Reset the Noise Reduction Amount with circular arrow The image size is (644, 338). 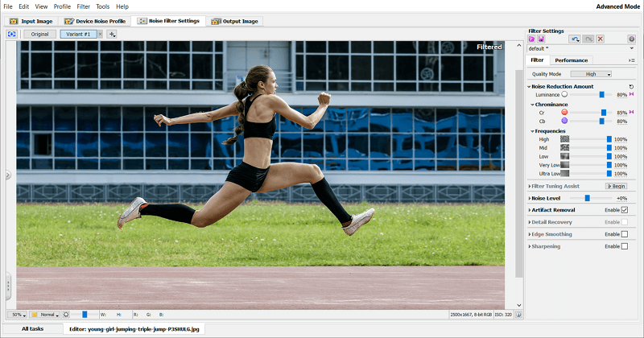click(x=631, y=87)
